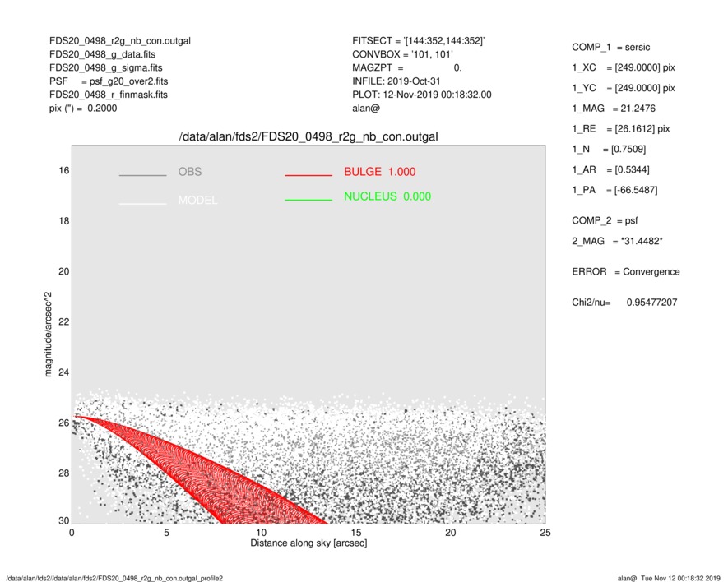Click the white MODEL legend line

[x=142, y=202]
